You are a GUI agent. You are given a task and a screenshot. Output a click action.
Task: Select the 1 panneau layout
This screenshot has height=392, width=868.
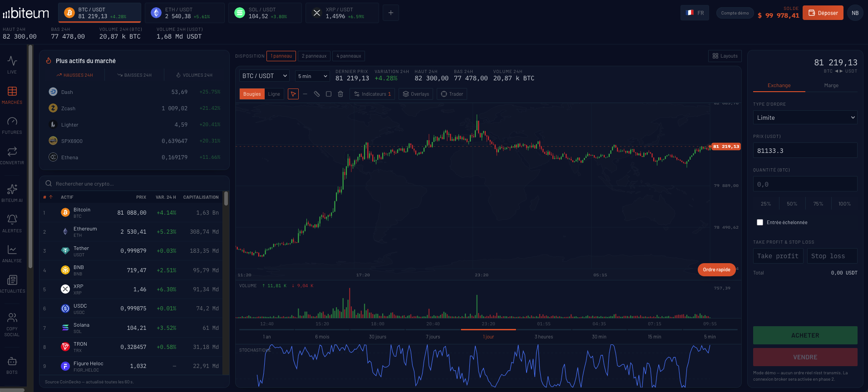[x=281, y=56]
